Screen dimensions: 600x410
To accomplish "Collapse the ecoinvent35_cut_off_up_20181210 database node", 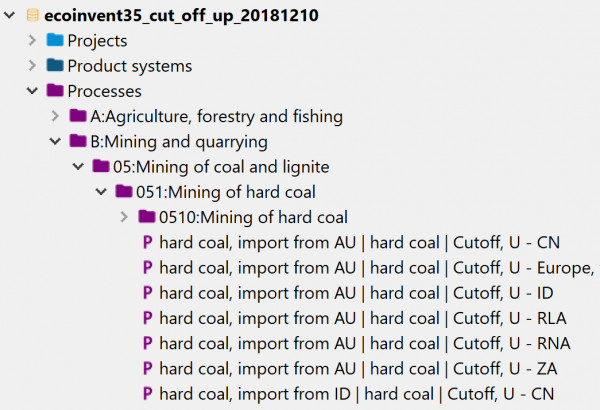I will click(x=9, y=15).
